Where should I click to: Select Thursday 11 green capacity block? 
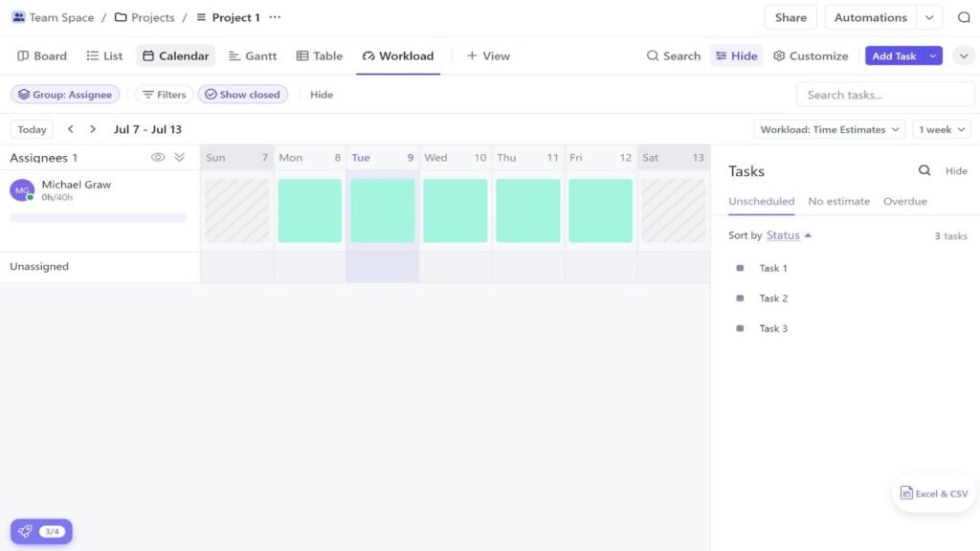click(527, 210)
